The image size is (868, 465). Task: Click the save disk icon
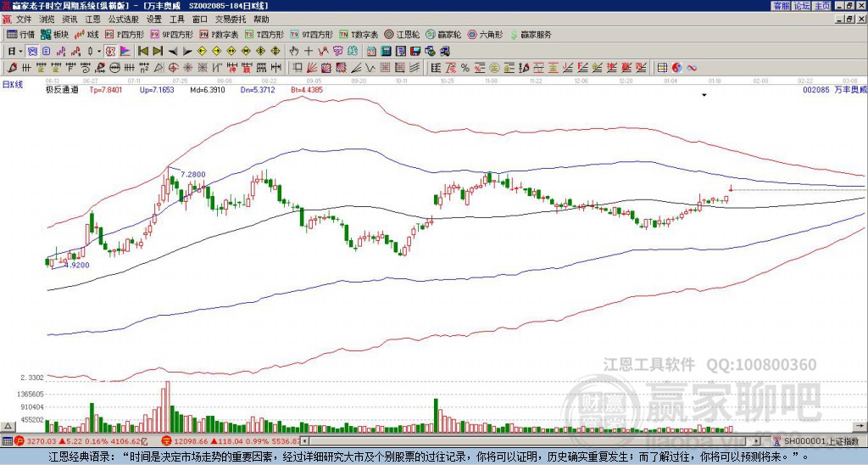click(415, 52)
